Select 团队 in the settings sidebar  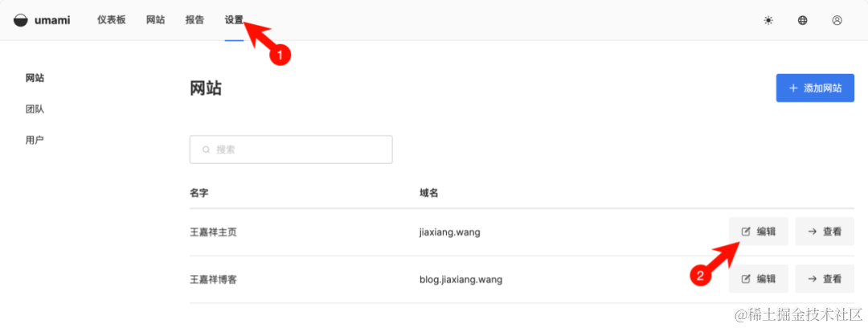tap(35, 109)
